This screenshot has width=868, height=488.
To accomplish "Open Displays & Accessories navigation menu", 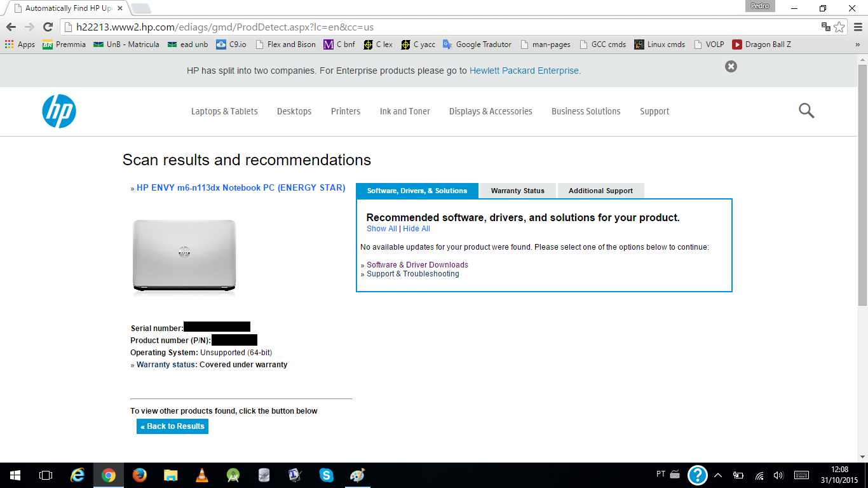I will pos(491,111).
